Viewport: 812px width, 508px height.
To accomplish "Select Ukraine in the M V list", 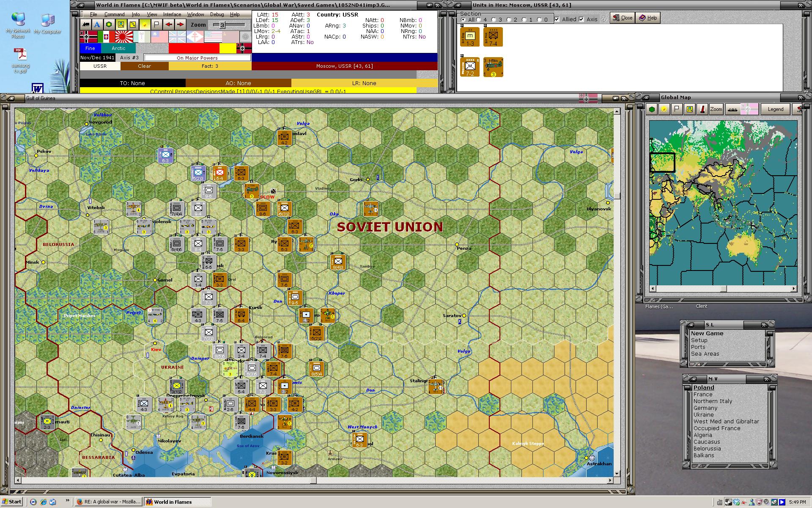I will [x=703, y=415].
